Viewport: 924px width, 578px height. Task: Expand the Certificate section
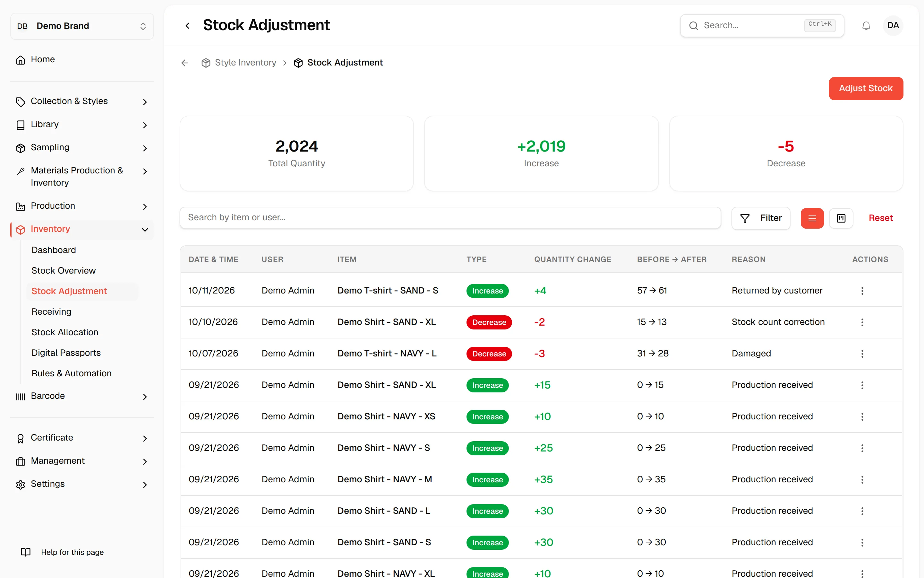tap(82, 438)
